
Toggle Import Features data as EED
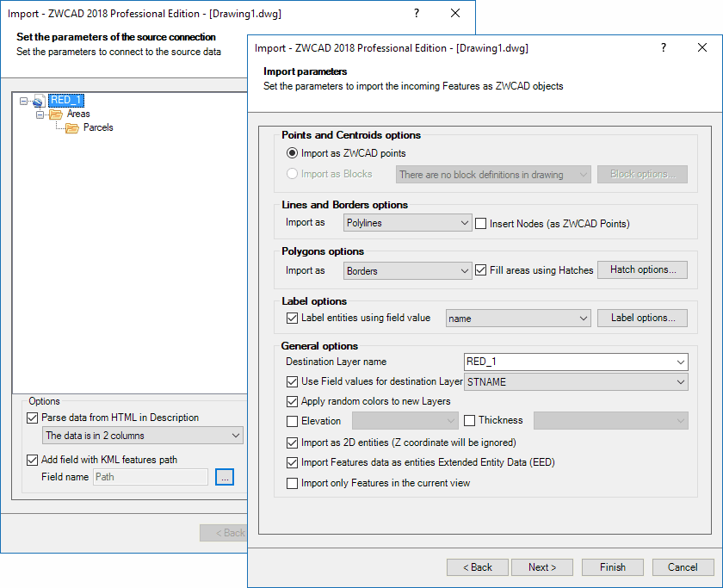[x=292, y=462]
